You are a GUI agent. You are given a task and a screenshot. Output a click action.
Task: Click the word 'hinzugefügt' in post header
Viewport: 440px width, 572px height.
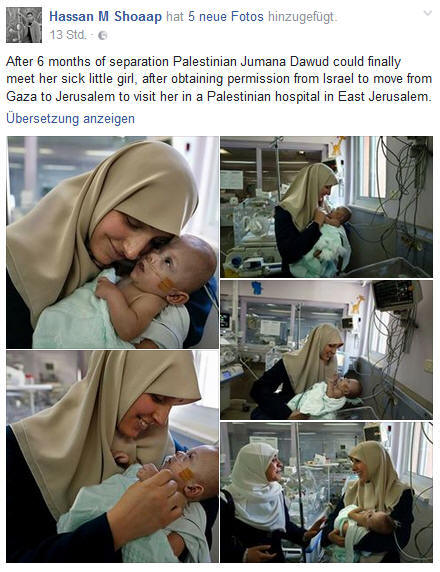coord(302,16)
